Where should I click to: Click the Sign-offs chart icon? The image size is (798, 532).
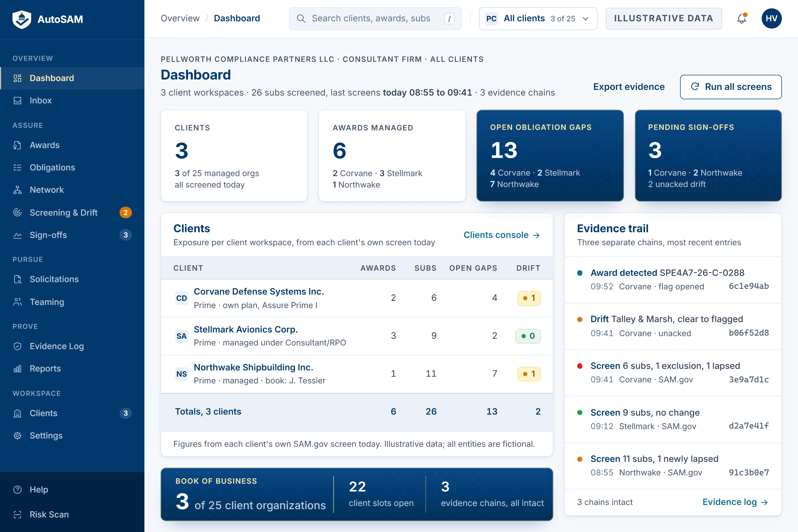pyautogui.click(x=17, y=235)
